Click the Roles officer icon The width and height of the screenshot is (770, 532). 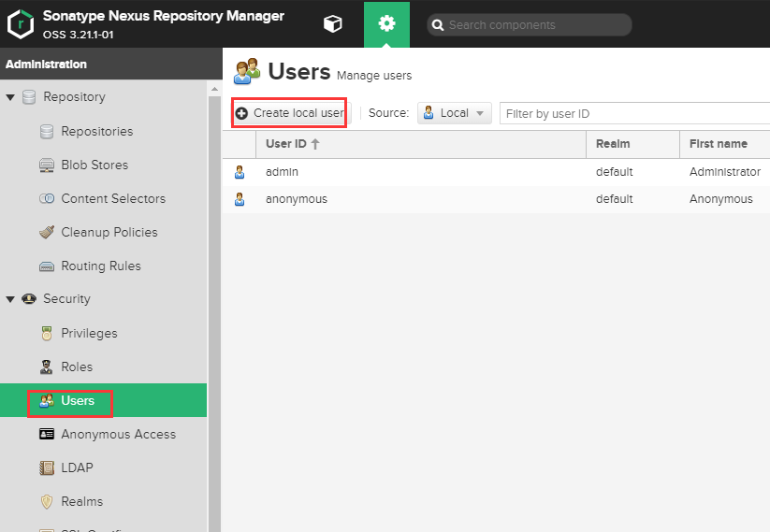[x=47, y=367]
